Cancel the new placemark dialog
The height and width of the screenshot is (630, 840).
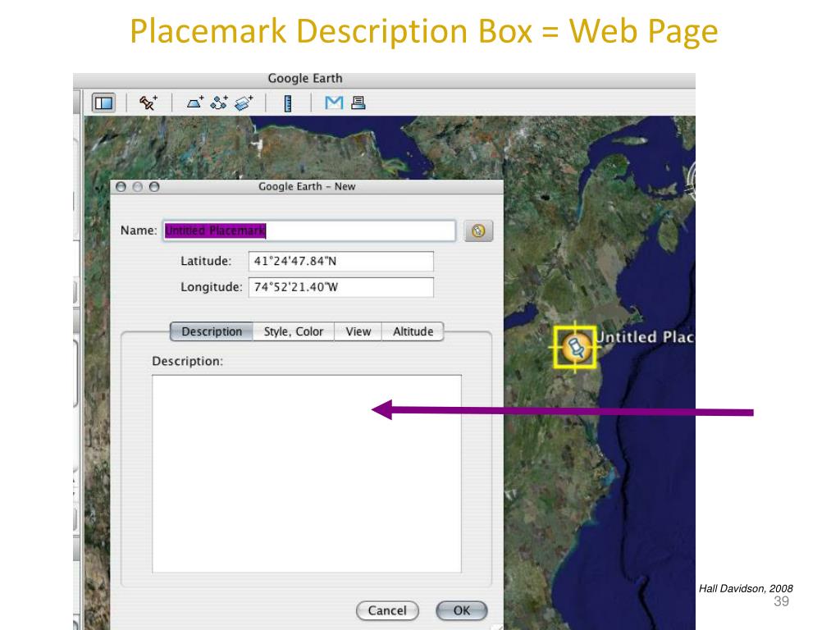387,610
